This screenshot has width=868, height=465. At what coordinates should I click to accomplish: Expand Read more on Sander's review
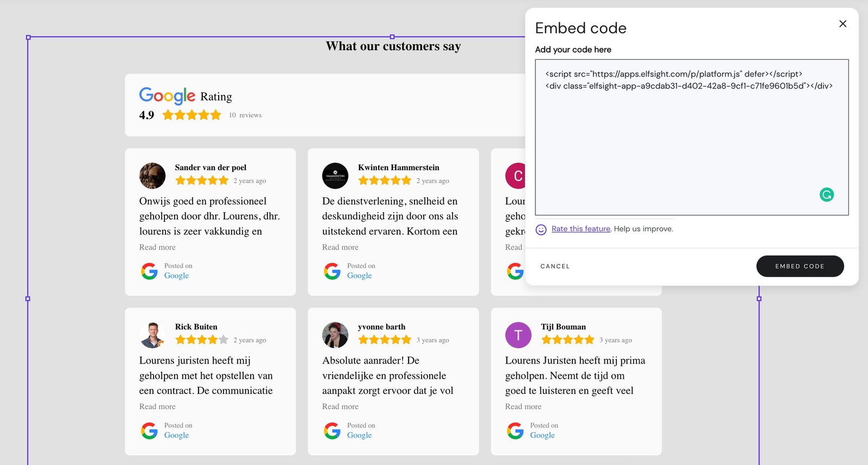(x=157, y=247)
